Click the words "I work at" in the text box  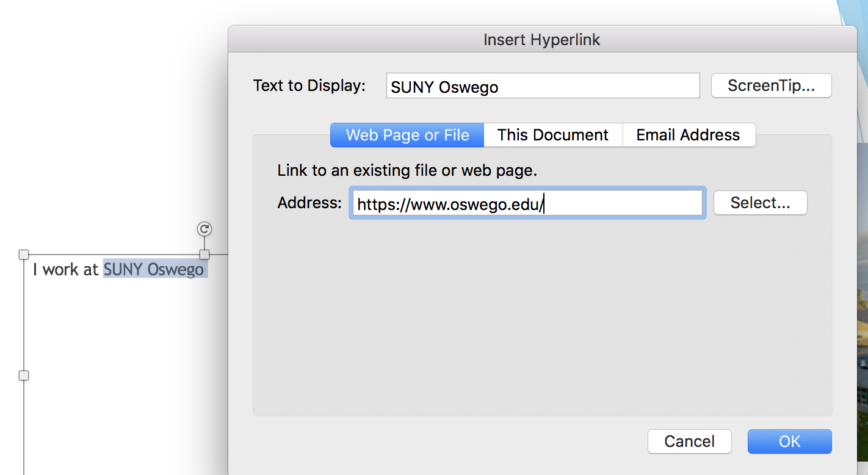[x=66, y=269]
